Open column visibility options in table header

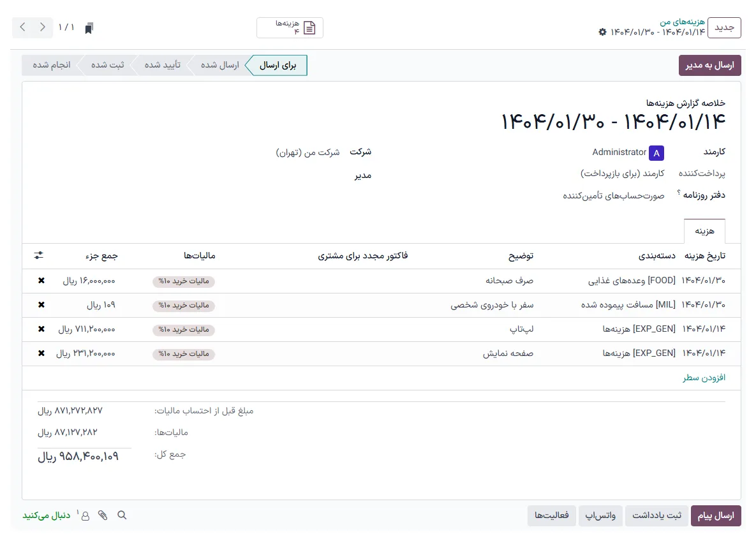39,256
